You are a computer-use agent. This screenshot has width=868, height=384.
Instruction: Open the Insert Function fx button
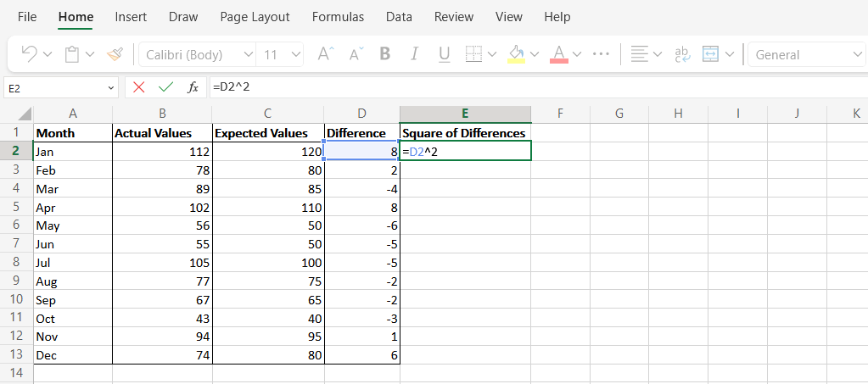[x=193, y=86]
